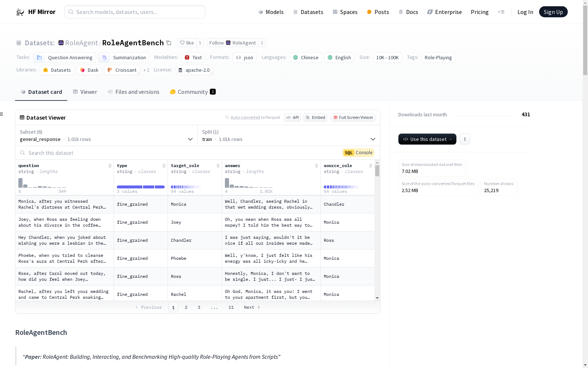Image resolution: width=588 pixels, height=368 pixels.
Task: Show the +1 more libraries
Action: (x=146, y=70)
